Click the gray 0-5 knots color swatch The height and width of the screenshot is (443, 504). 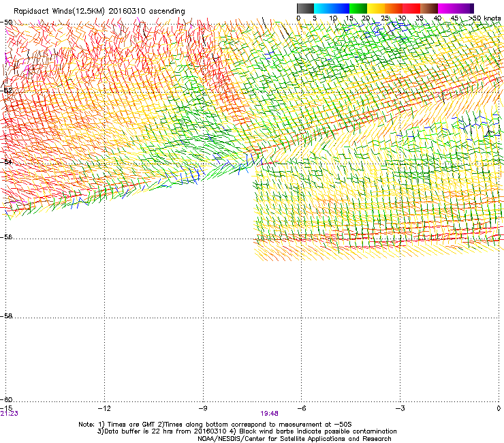tap(305, 8)
